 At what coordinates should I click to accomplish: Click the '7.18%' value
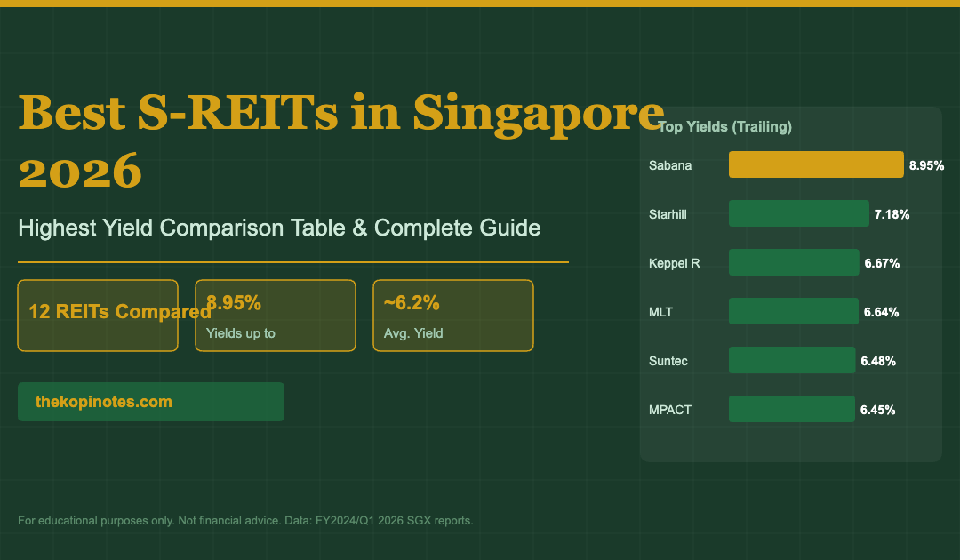click(892, 214)
